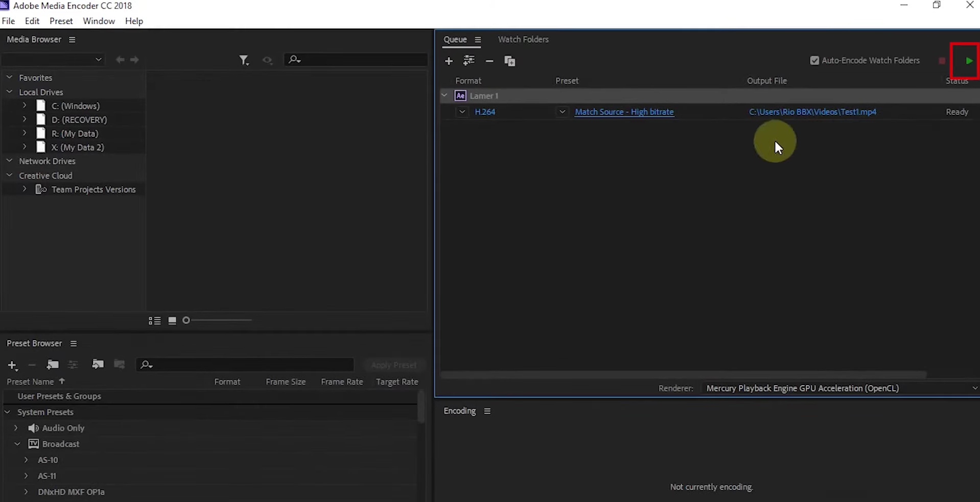
Task: Open the Queue panel menu
Action: [478, 40]
